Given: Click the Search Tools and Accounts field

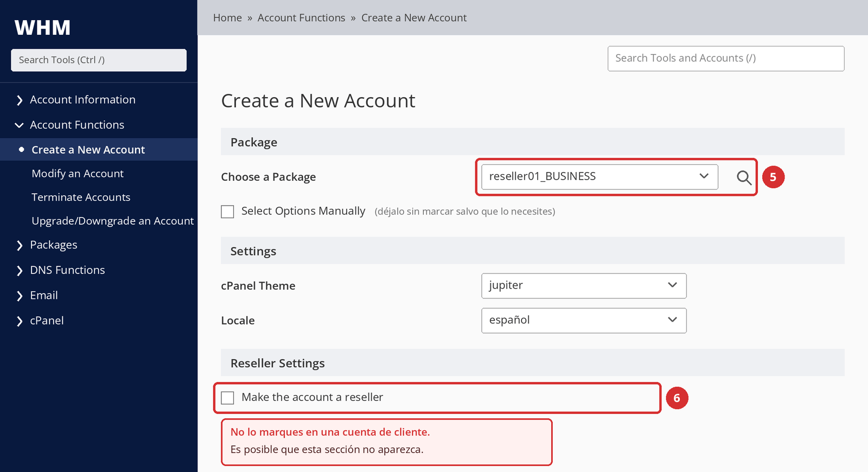Looking at the screenshot, I should [x=726, y=59].
